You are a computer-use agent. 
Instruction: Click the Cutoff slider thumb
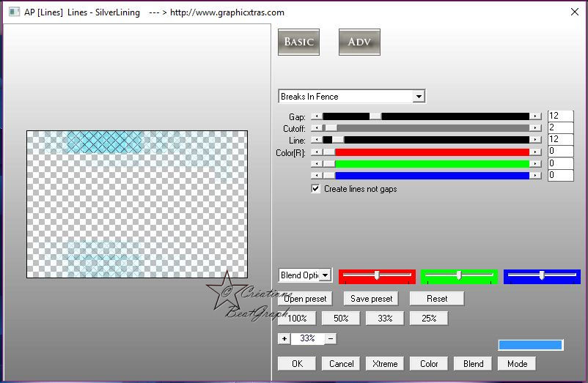tap(331, 128)
